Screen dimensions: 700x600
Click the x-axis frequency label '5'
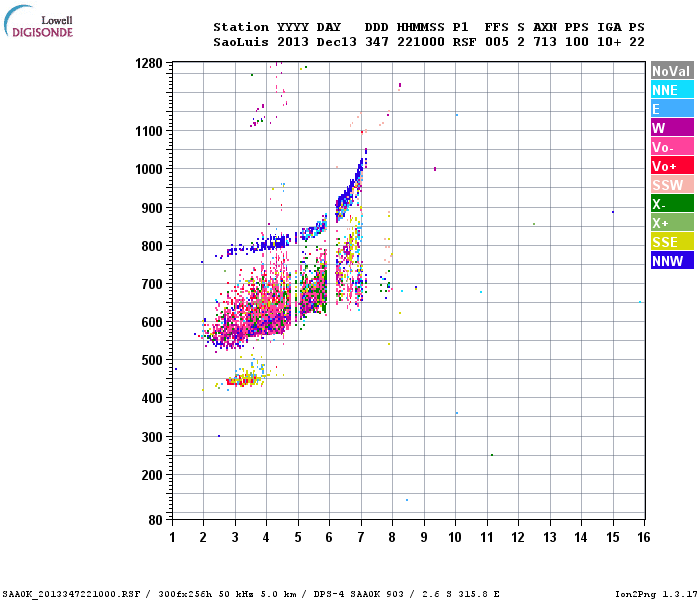(298, 537)
